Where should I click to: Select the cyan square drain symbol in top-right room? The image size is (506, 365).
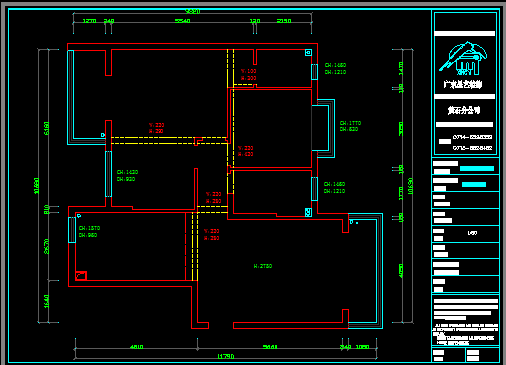[x=308, y=52]
